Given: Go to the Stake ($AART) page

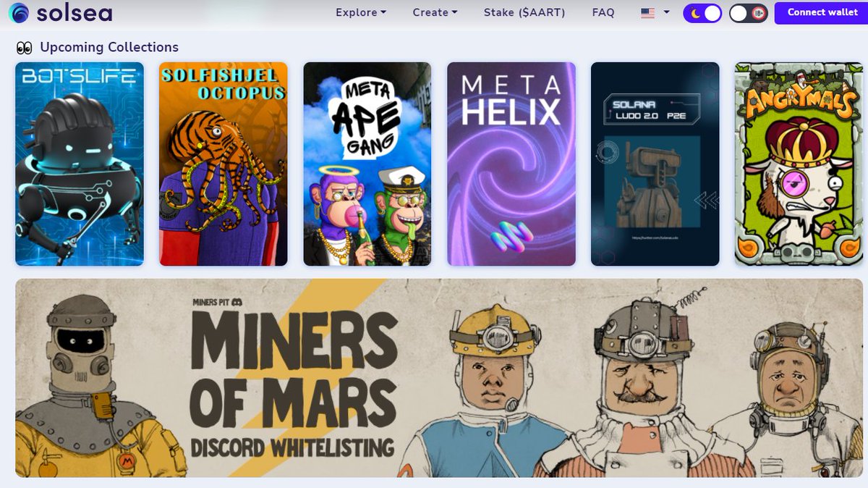Looking at the screenshot, I should coord(524,12).
